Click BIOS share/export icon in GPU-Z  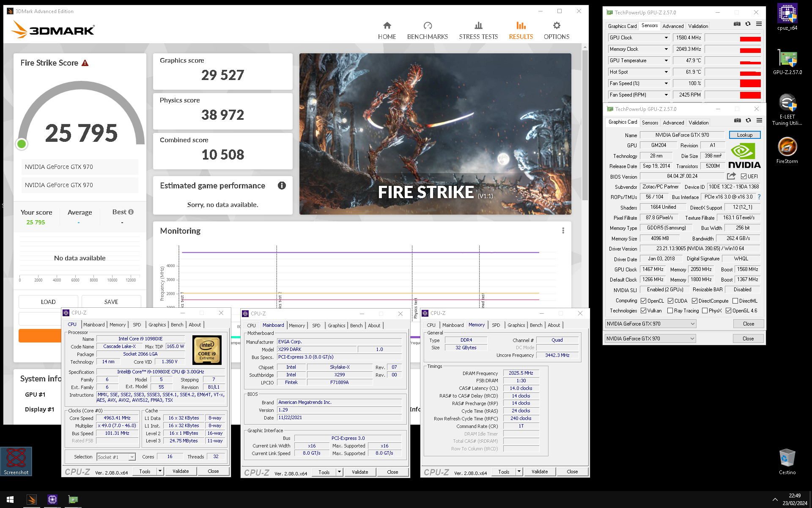(731, 176)
